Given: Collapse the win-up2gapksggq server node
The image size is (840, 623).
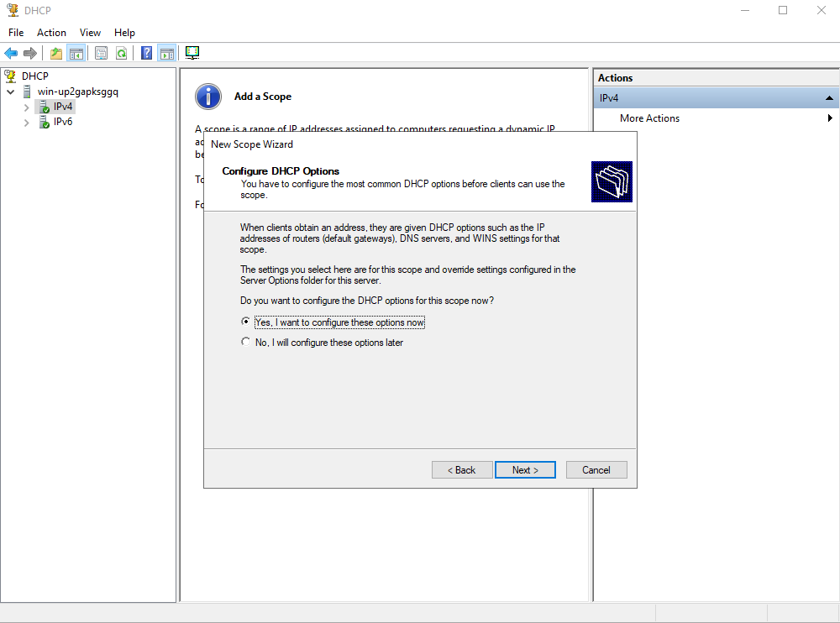Looking at the screenshot, I should click(x=11, y=92).
